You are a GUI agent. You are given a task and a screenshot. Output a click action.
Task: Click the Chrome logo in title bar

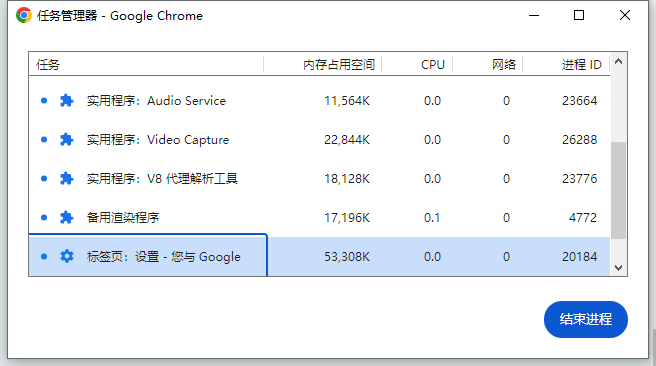tap(24, 15)
